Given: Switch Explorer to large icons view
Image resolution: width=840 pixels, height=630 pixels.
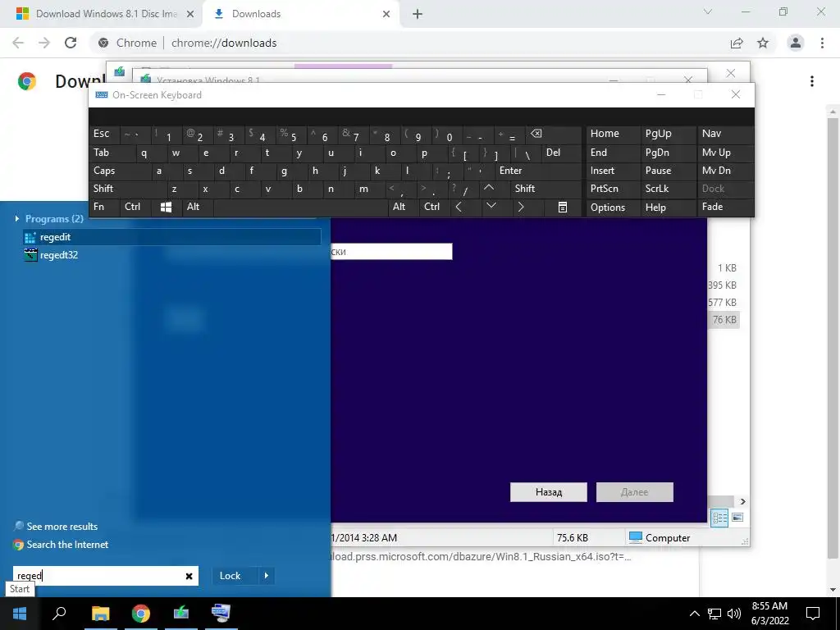Looking at the screenshot, I should (737, 518).
